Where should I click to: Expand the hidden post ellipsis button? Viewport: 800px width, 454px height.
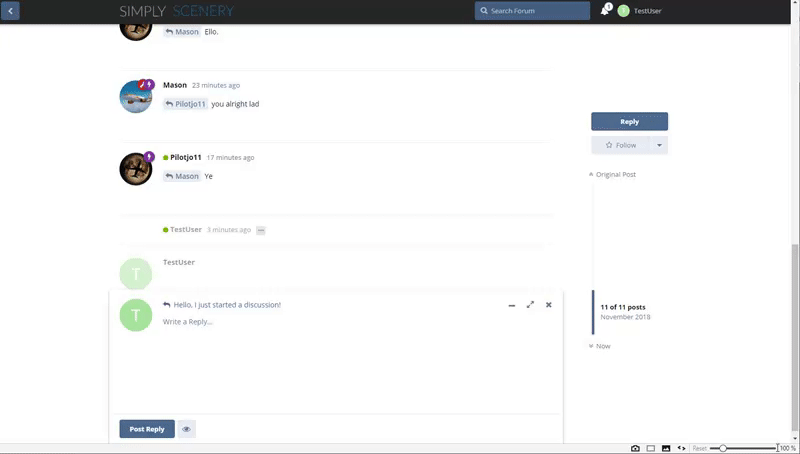[x=261, y=231]
